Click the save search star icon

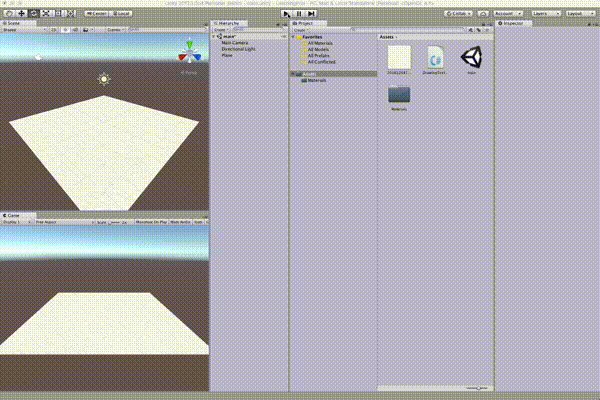pyautogui.click(x=487, y=29)
